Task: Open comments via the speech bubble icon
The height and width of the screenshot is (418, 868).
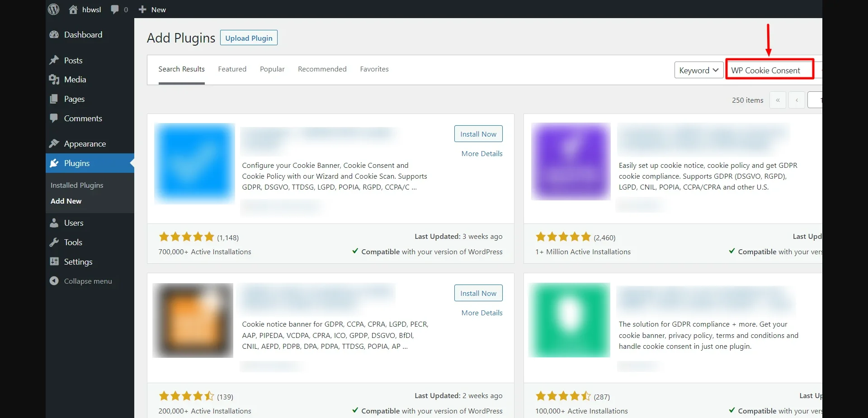Action: click(115, 9)
